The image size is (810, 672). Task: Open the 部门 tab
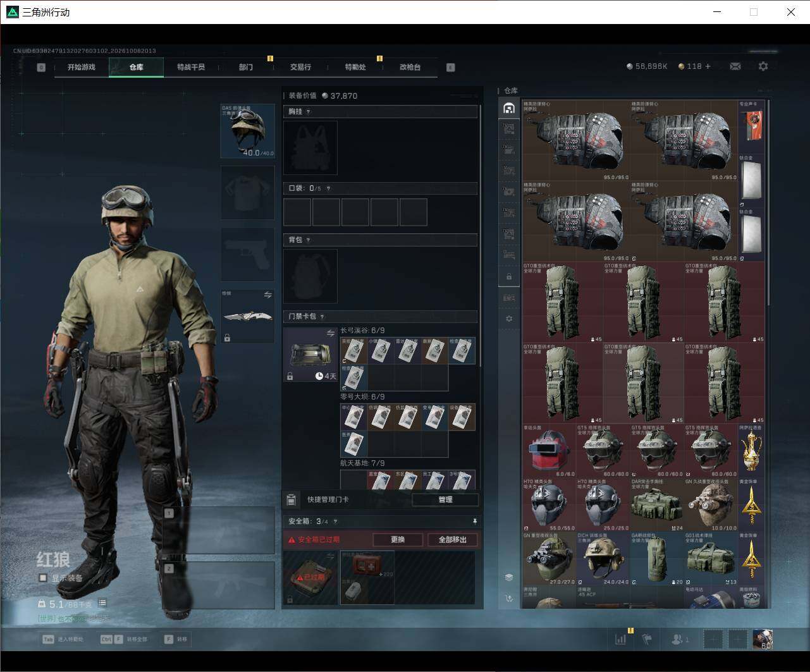[x=246, y=67]
